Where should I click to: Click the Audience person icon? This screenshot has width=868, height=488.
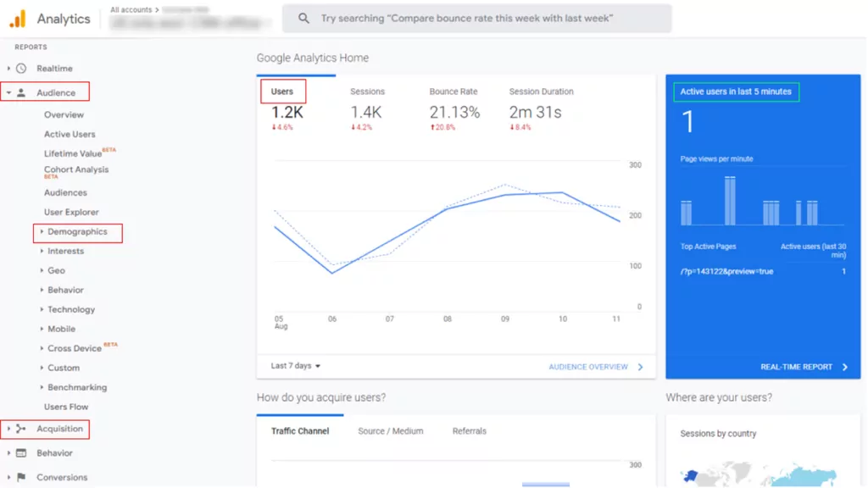tap(21, 91)
